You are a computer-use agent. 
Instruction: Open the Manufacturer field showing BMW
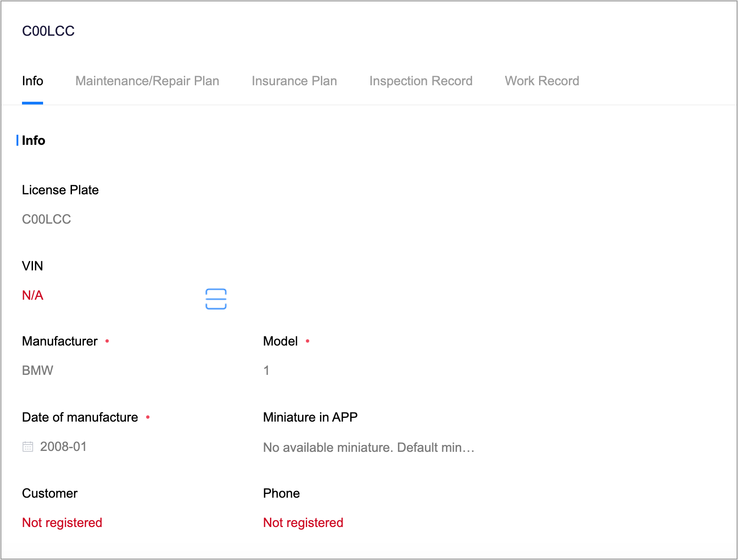coord(38,371)
